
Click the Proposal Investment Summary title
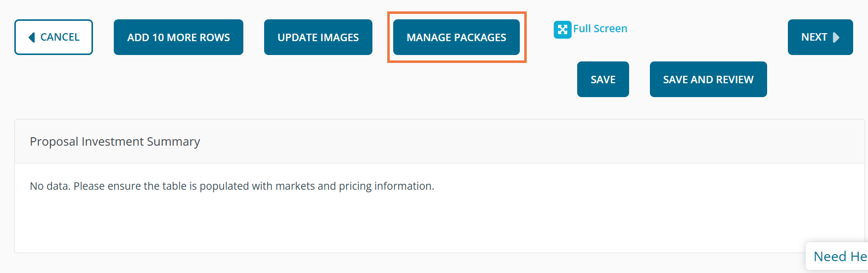pyautogui.click(x=115, y=142)
